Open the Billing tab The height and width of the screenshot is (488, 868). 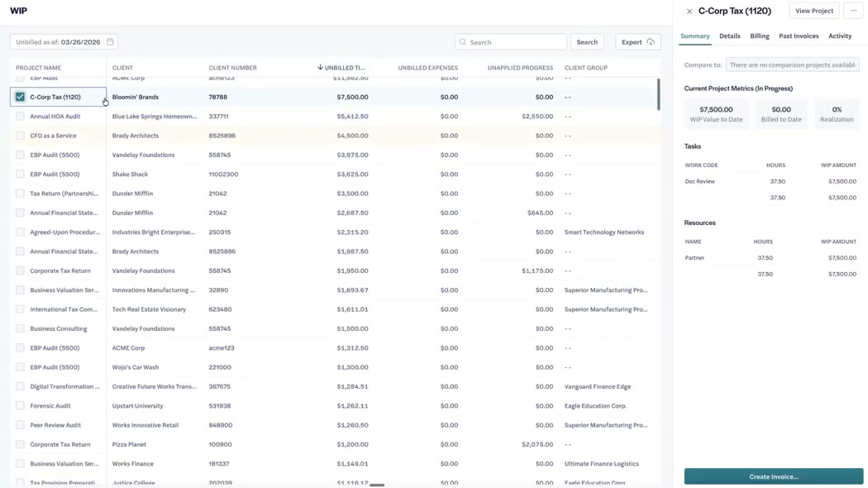760,36
